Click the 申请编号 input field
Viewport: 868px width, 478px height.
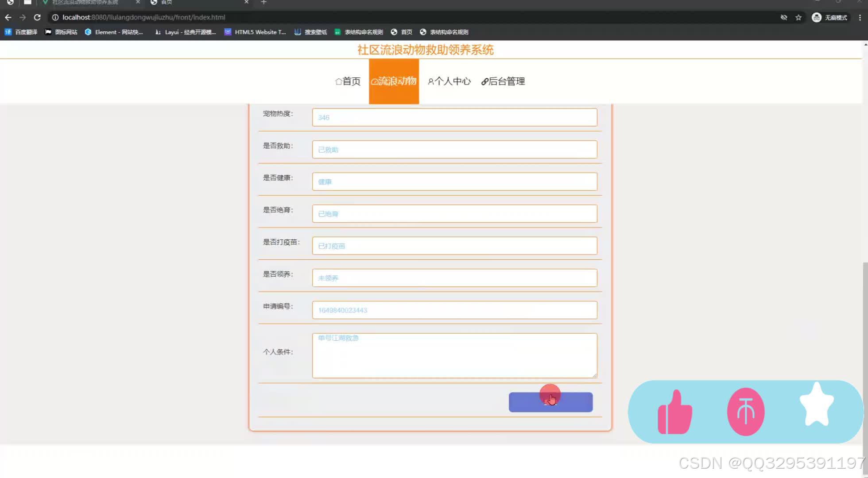[454, 310]
